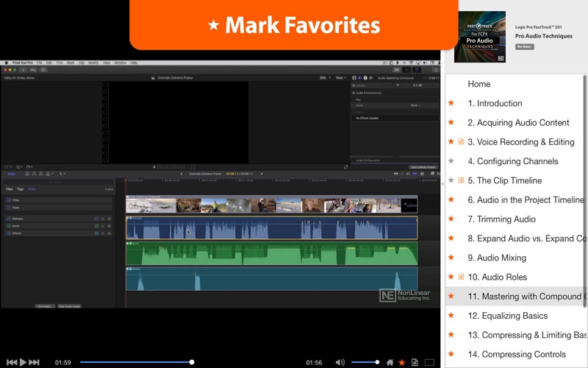Image resolution: width=588 pixels, height=368 pixels.
Task: Open notes via document icon in player bar
Action: (x=415, y=362)
